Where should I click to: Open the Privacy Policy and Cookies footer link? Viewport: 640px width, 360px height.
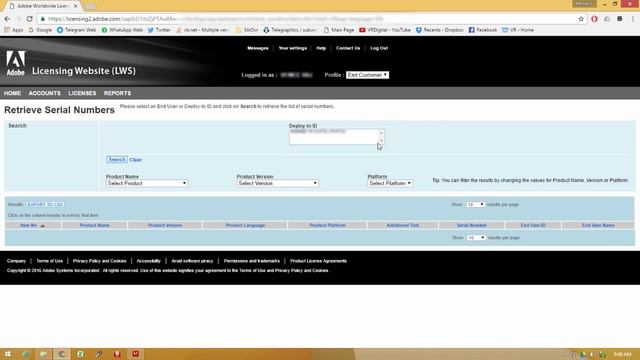tap(100, 261)
